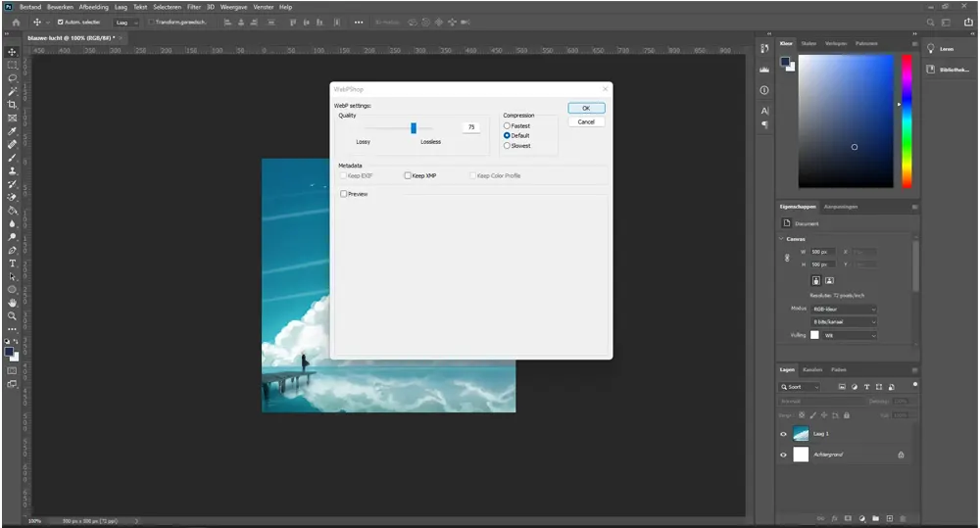The width and height of the screenshot is (980, 528).
Task: Select the Lasso tool
Action: [x=12, y=78]
